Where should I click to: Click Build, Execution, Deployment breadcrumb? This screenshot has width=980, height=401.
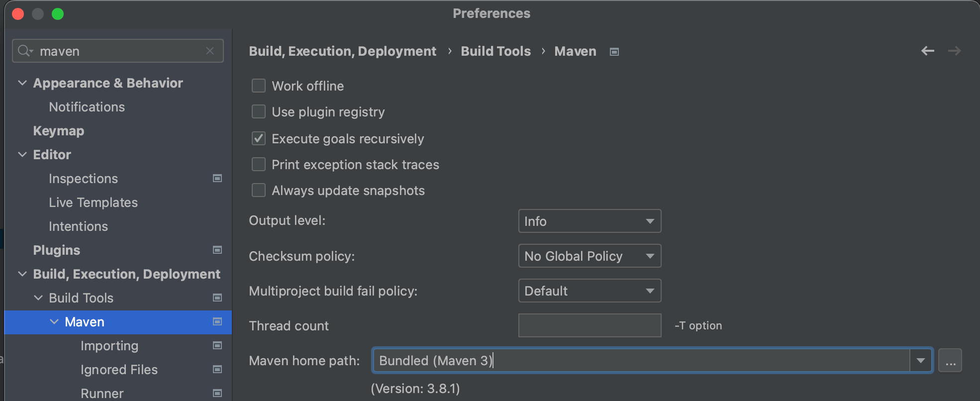pos(342,51)
